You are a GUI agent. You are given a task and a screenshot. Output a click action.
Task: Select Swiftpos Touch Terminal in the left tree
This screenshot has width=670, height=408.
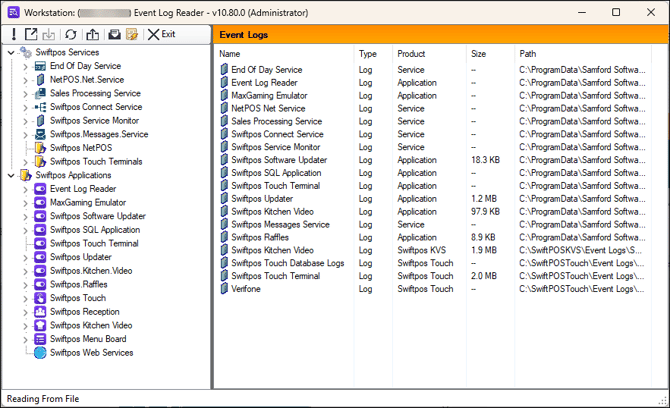(94, 244)
